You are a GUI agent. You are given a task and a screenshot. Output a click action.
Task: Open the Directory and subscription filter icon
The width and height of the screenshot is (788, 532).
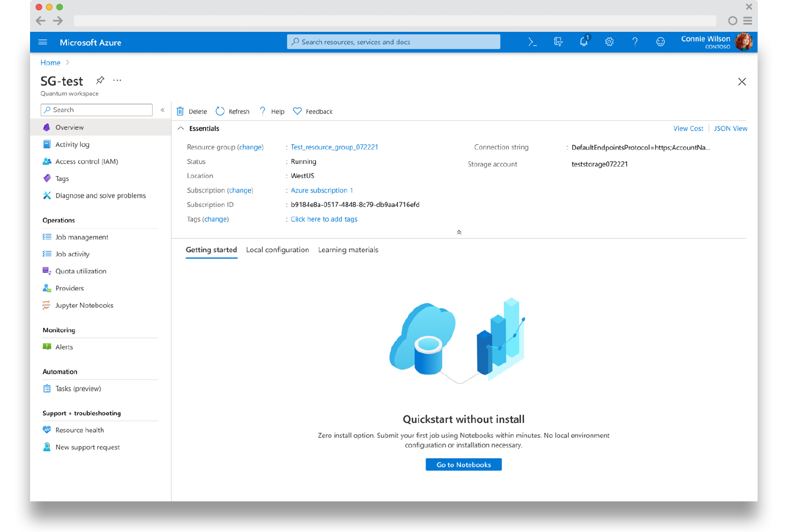point(558,42)
